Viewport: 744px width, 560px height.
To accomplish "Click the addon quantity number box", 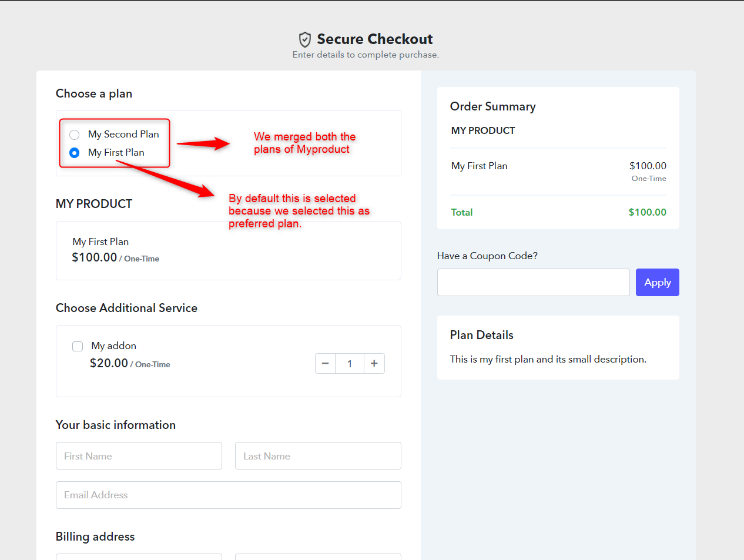I will click(350, 364).
